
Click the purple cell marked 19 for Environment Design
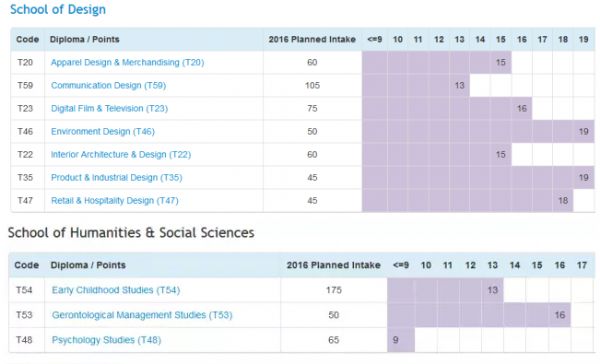(584, 131)
